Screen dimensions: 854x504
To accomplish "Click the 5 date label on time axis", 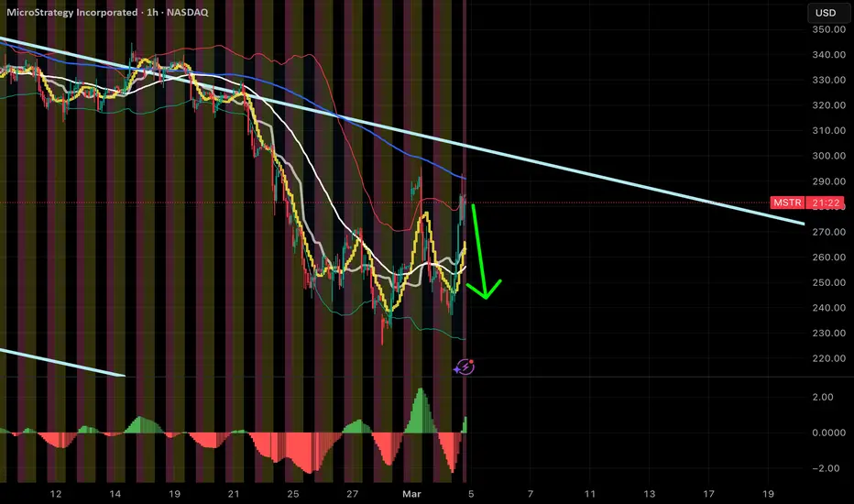I will pyautogui.click(x=471, y=494).
